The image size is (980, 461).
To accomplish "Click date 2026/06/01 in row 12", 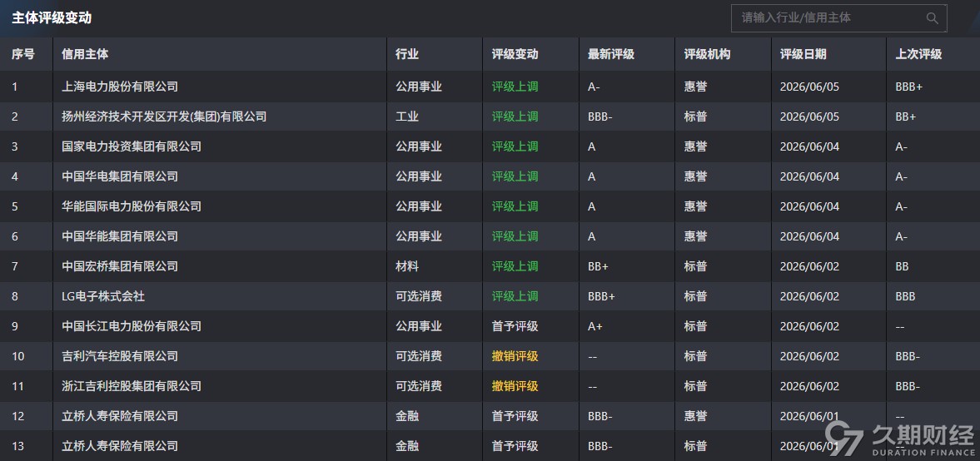I will [x=809, y=417].
